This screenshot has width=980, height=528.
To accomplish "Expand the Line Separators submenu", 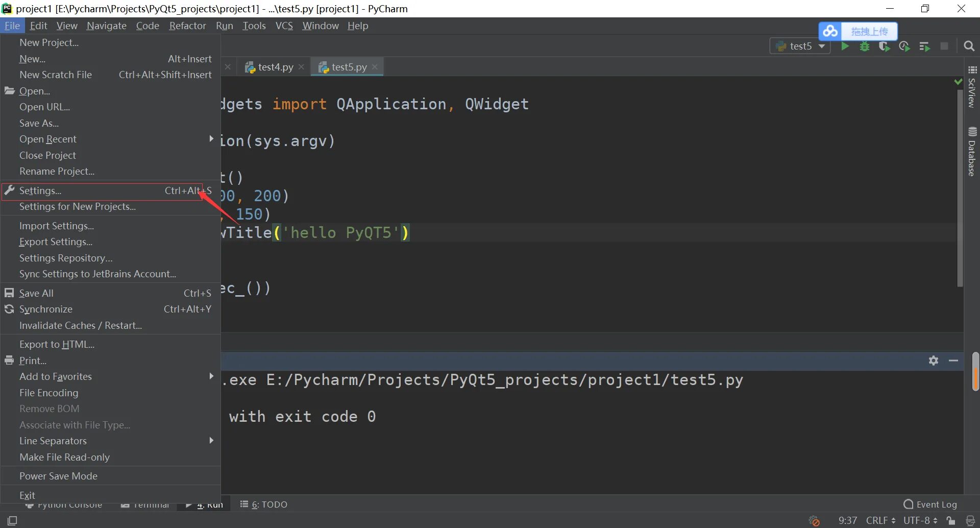I will point(110,441).
